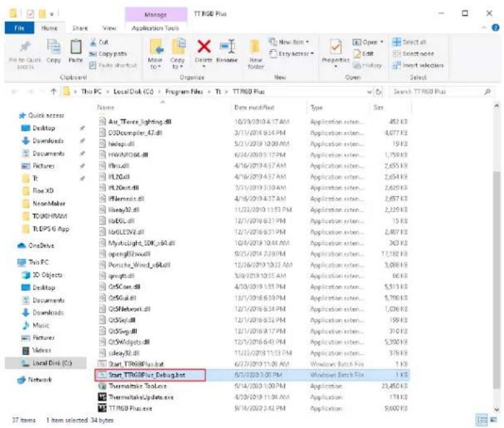The height and width of the screenshot is (428, 504).
Task: Navigate to Local Disk (C:) in breadcrumb
Action: point(133,91)
